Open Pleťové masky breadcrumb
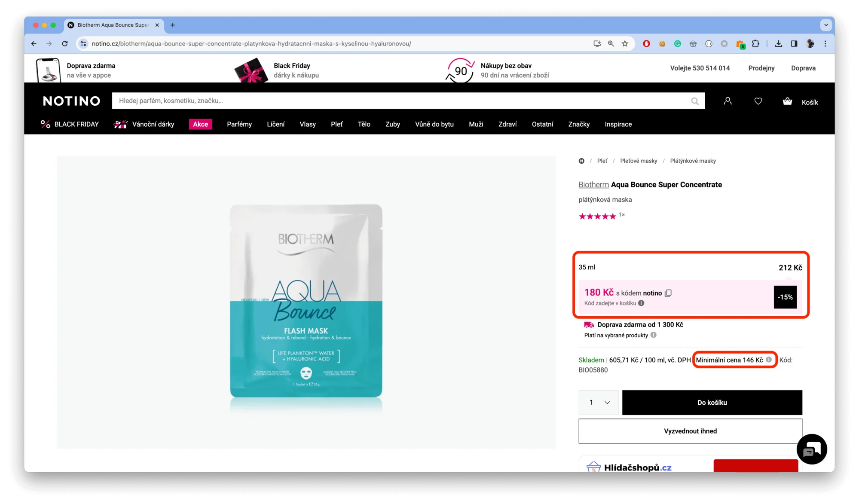This screenshot has height=504, width=859. (x=639, y=161)
